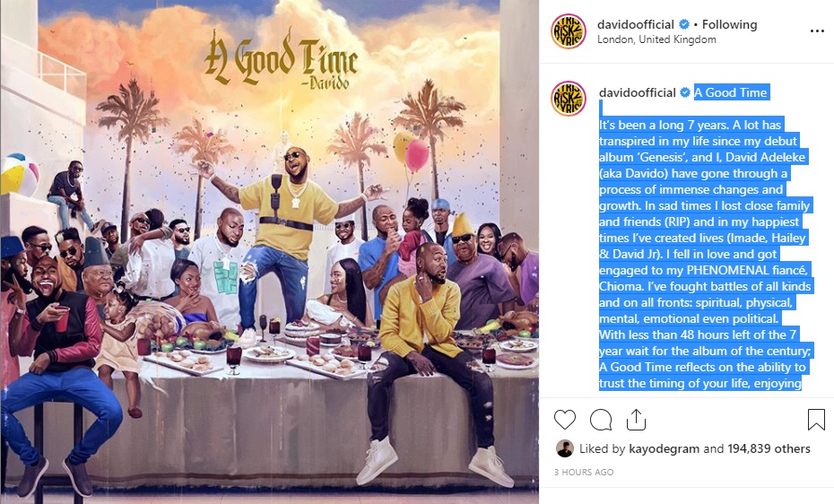Click the A Good Time Davido title on artwork
The image size is (834, 504).
[281, 59]
